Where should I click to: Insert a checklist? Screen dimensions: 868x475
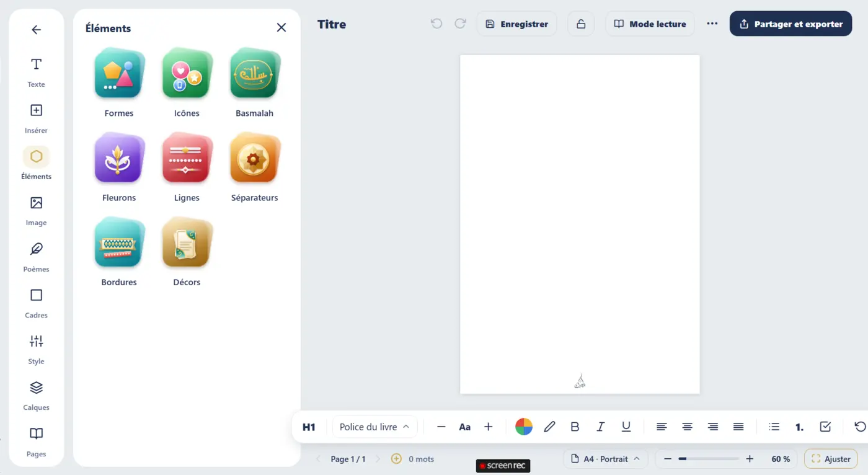pos(825,427)
